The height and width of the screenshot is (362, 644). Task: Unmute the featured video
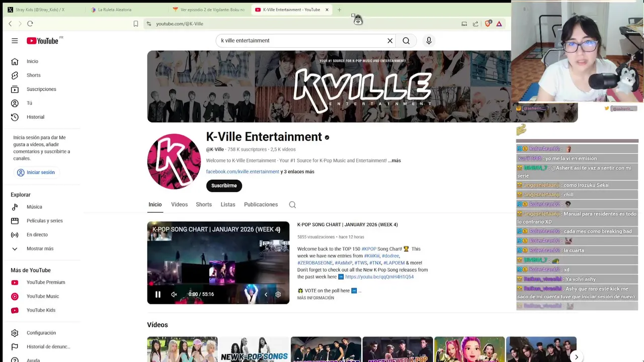(174, 295)
